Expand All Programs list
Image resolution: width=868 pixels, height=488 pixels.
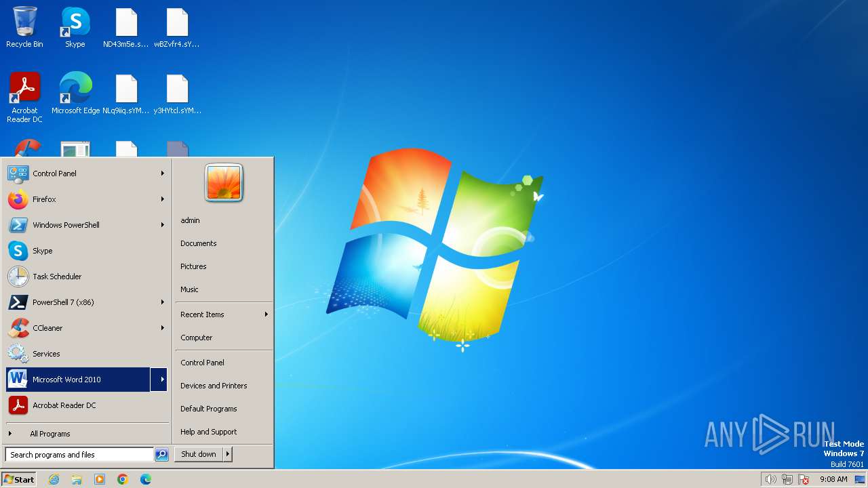click(87, 434)
